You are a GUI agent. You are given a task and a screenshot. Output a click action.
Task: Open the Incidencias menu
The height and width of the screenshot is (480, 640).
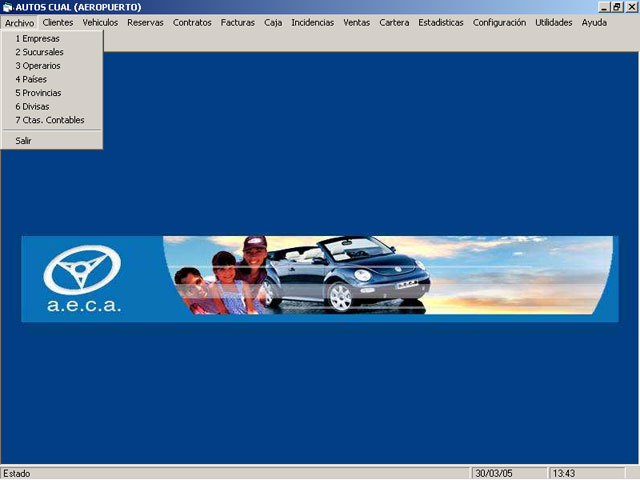[x=313, y=22]
